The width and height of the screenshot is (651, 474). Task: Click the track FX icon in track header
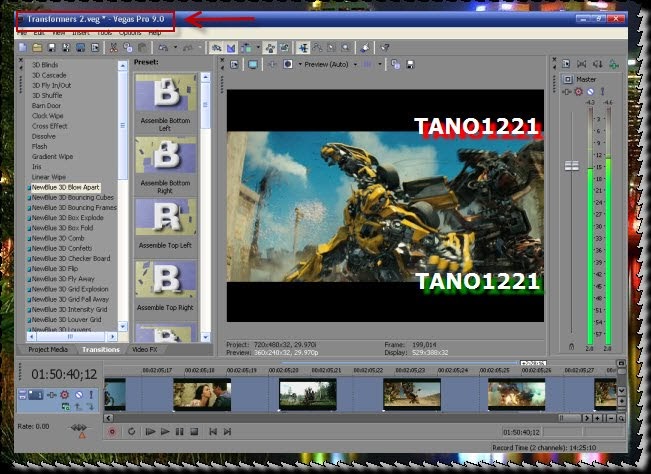coord(51,395)
